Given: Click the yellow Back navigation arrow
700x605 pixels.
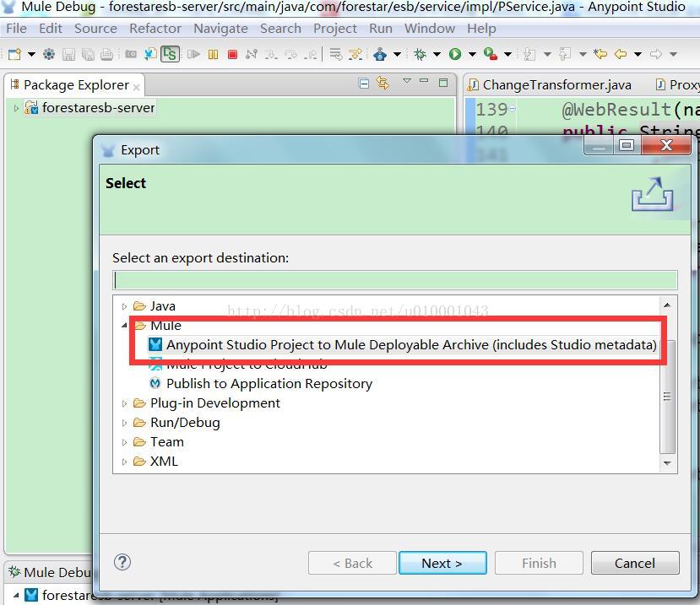Looking at the screenshot, I should 621,55.
